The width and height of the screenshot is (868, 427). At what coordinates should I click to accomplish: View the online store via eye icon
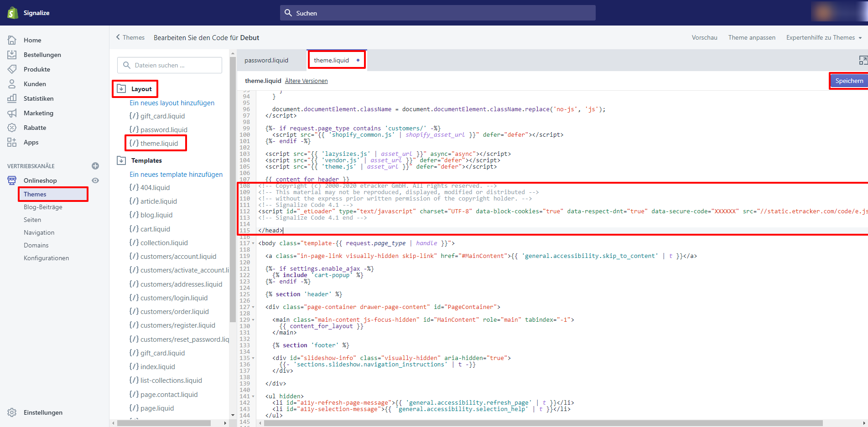click(95, 180)
